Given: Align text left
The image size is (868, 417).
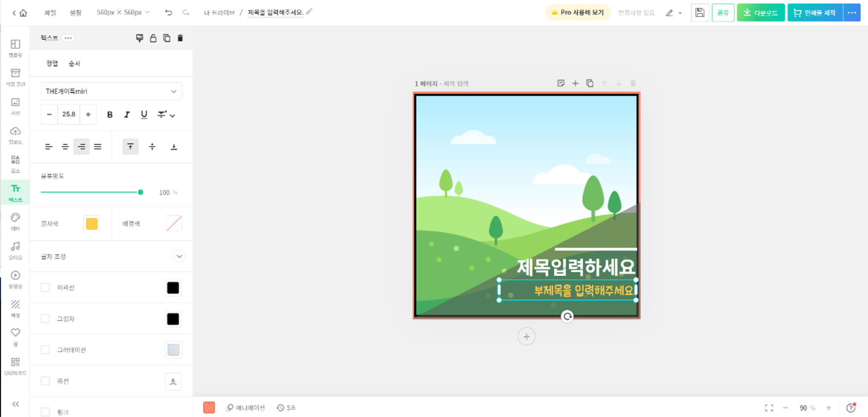Looking at the screenshot, I should click(x=49, y=147).
